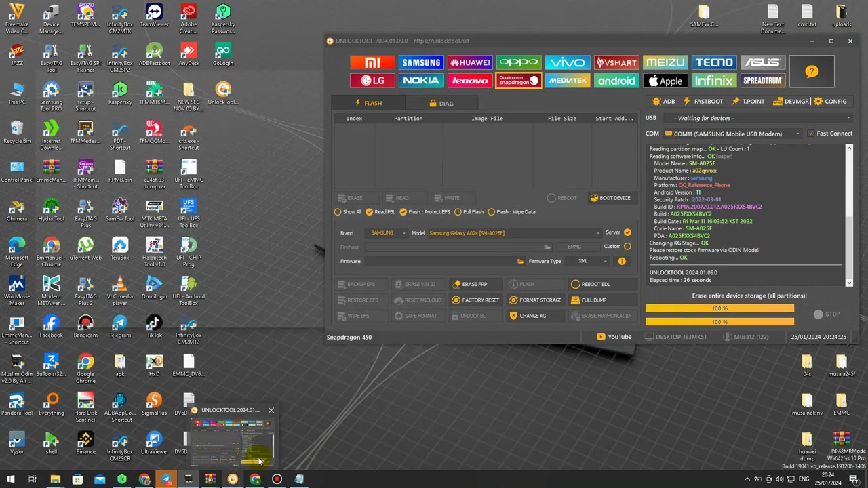Select the LG brand tile

click(x=372, y=81)
